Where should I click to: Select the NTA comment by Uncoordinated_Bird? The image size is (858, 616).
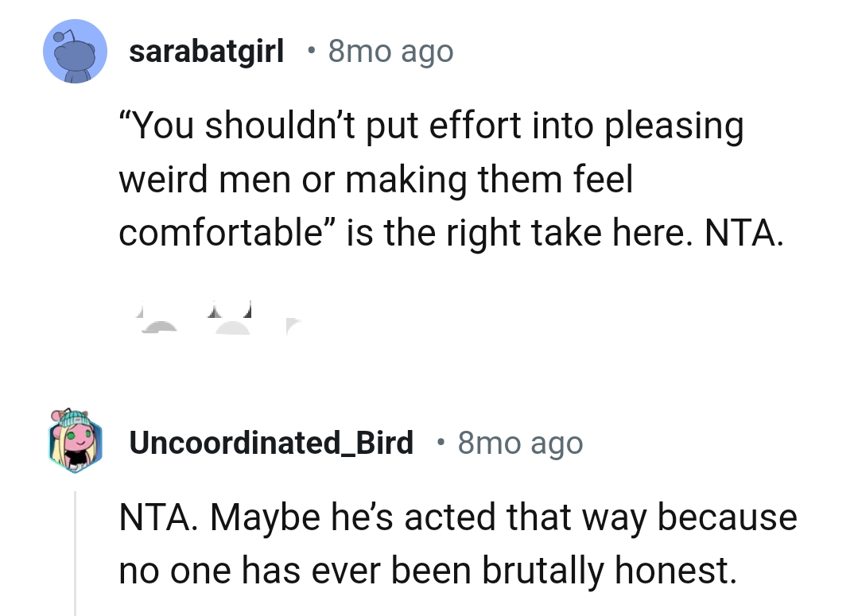[x=457, y=543]
